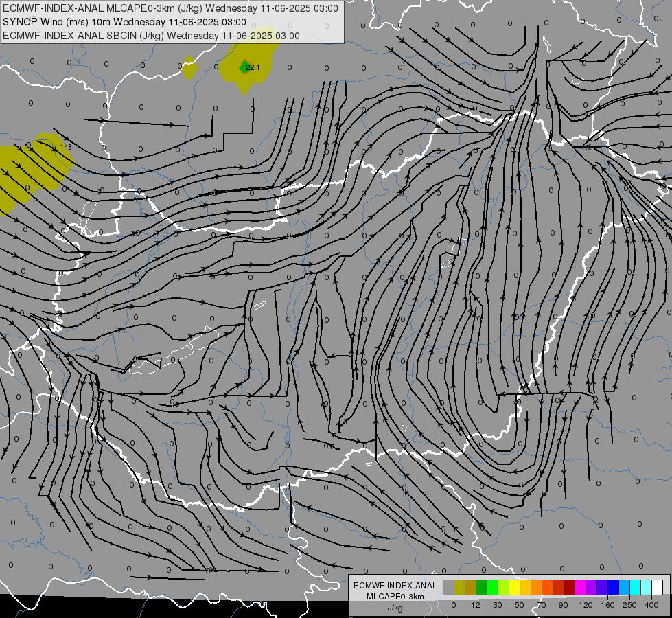Screen dimensions: 672x618
Task: Click the legend tick label 250
Action: 629,605
